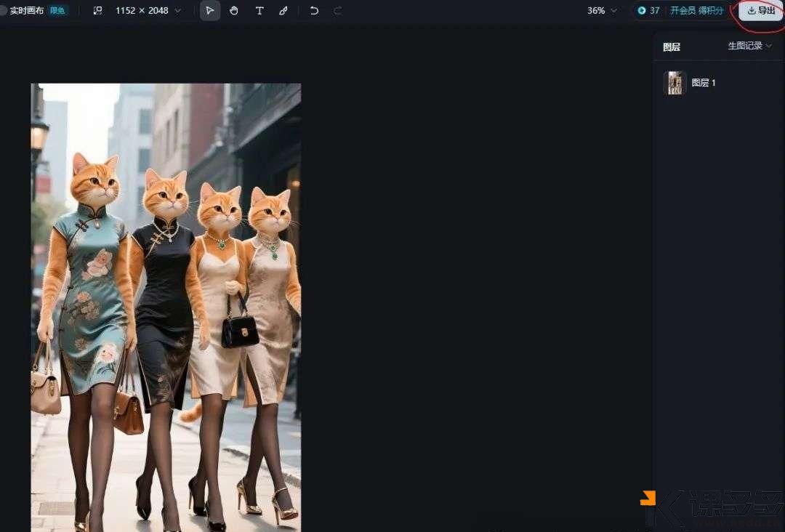Select the brush paint tool
Image resolution: width=785 pixels, height=532 pixels.
point(283,11)
